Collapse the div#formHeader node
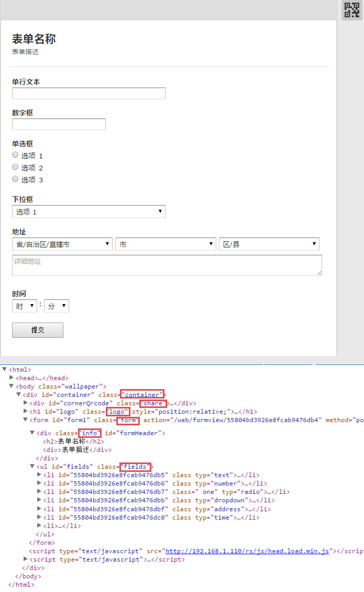 point(32,433)
